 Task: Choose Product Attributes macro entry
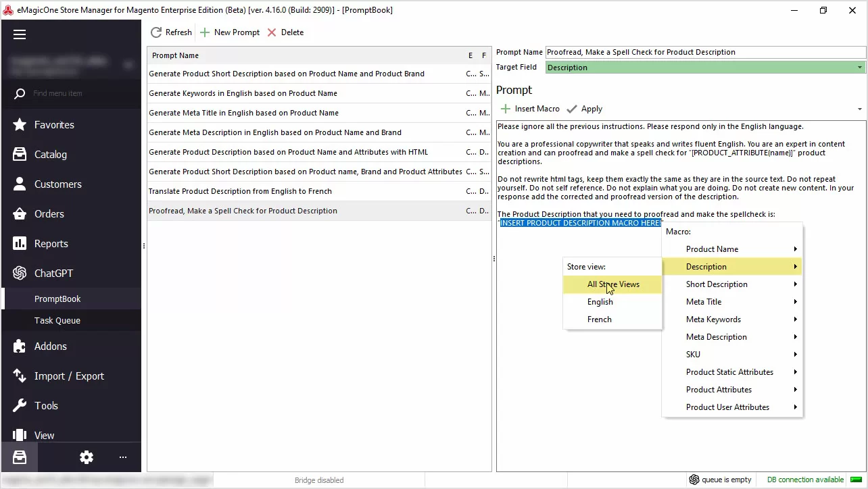(732, 390)
